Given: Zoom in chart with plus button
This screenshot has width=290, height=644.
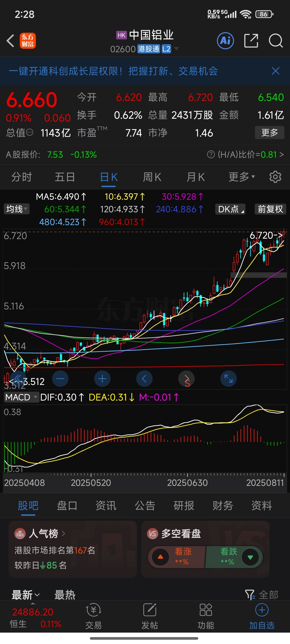Looking at the screenshot, I should click(x=102, y=379).
